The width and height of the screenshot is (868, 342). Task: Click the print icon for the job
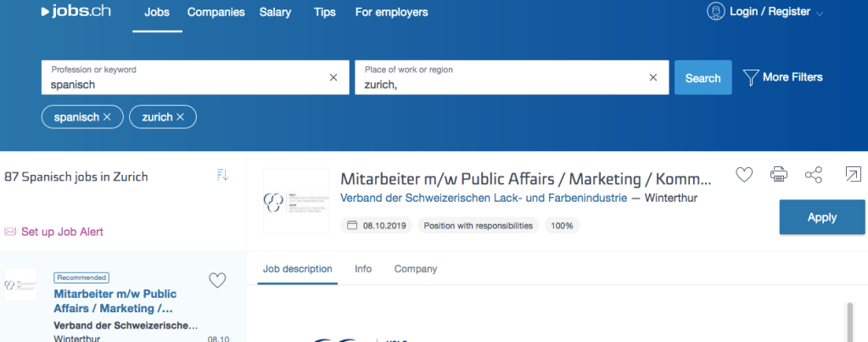(x=778, y=175)
